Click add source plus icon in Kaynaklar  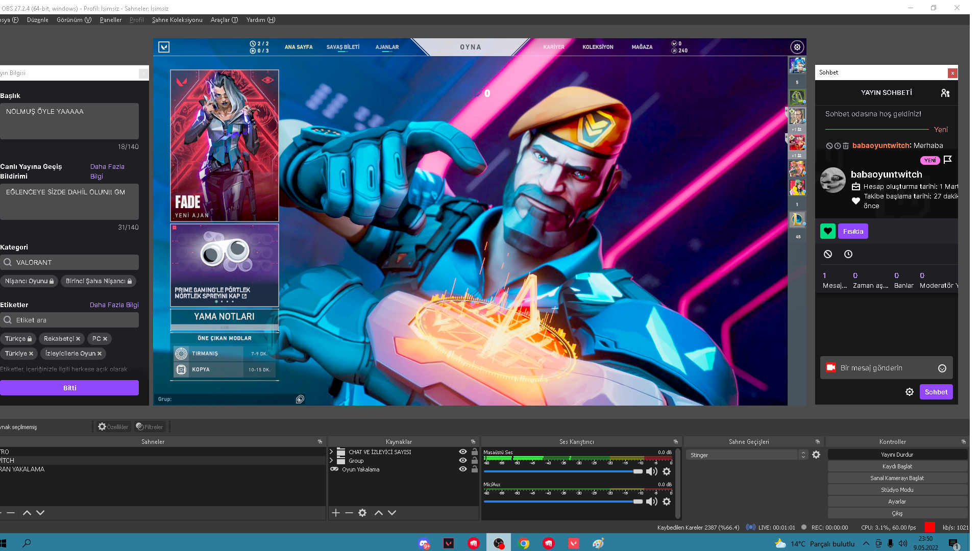336,513
